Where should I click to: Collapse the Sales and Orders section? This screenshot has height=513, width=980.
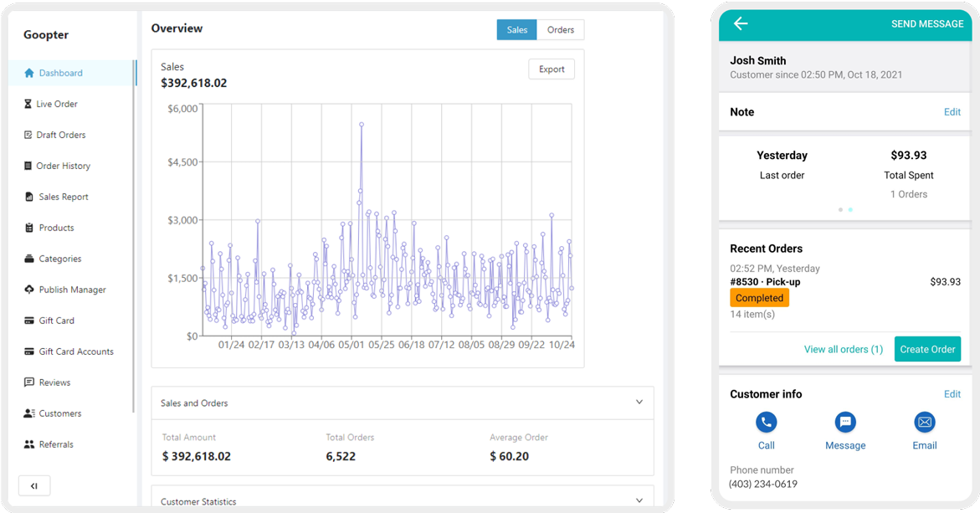coord(639,403)
